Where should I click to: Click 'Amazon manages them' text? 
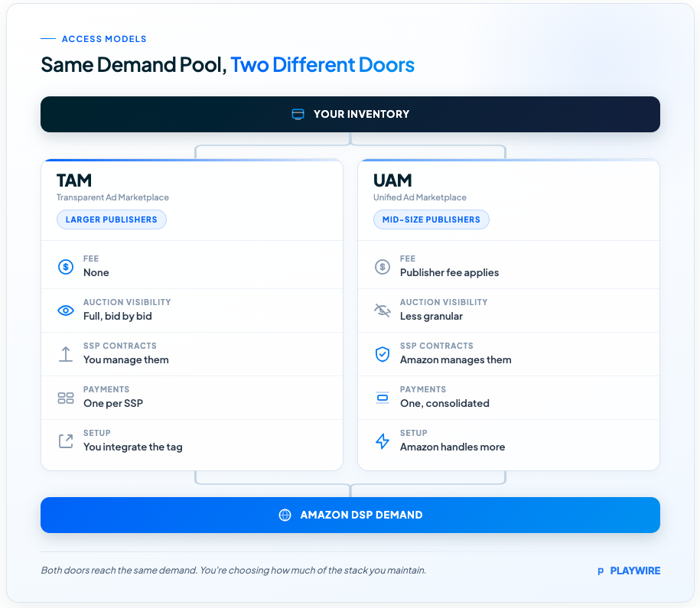click(x=455, y=359)
